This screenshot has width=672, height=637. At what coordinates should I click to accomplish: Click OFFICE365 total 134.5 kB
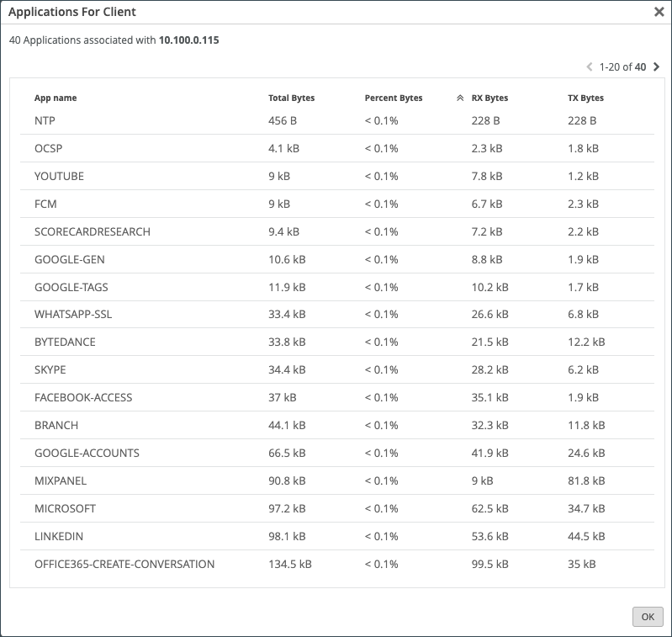click(x=290, y=564)
